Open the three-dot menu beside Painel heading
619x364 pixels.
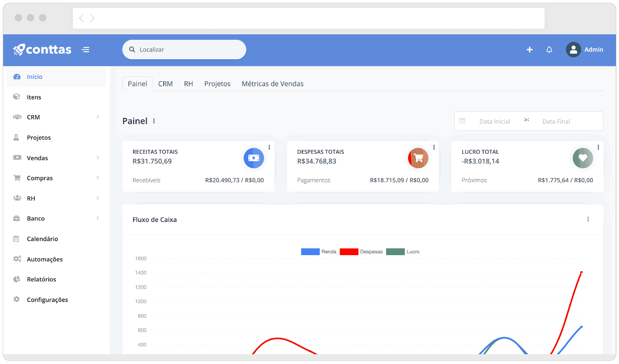click(x=154, y=121)
